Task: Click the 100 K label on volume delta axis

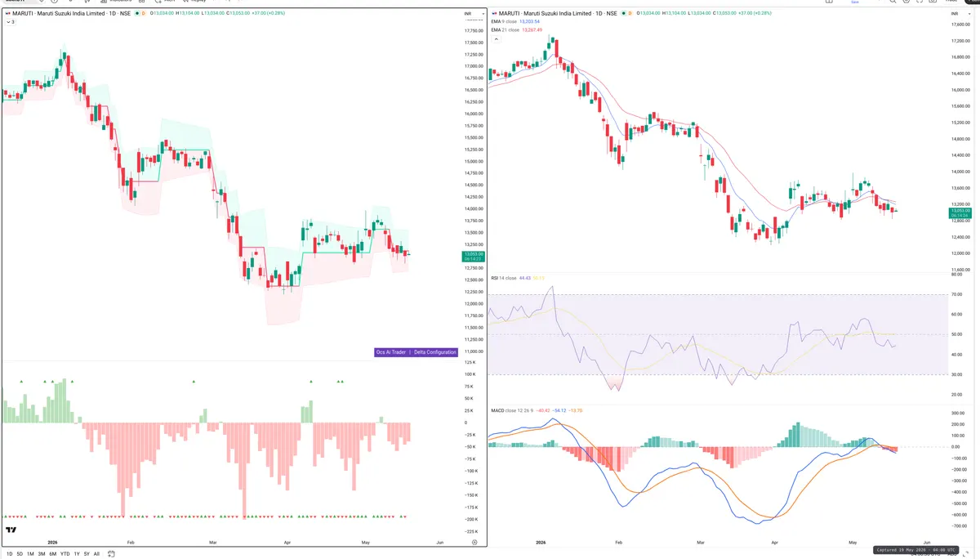Action: point(470,374)
